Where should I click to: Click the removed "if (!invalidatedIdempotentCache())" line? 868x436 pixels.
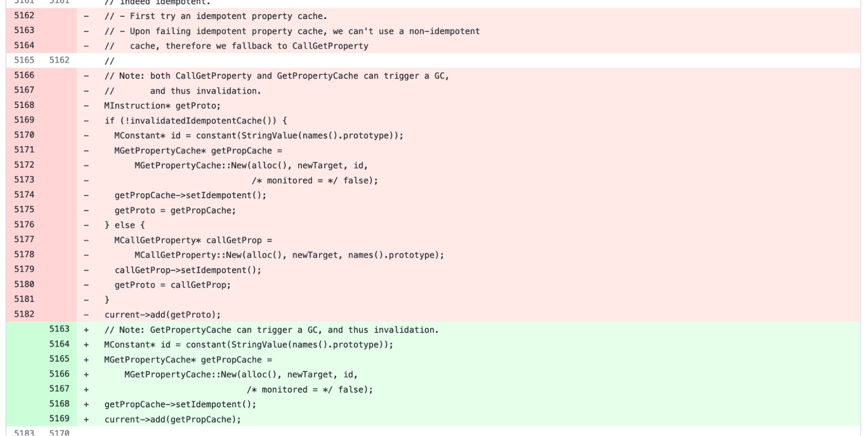click(x=195, y=121)
